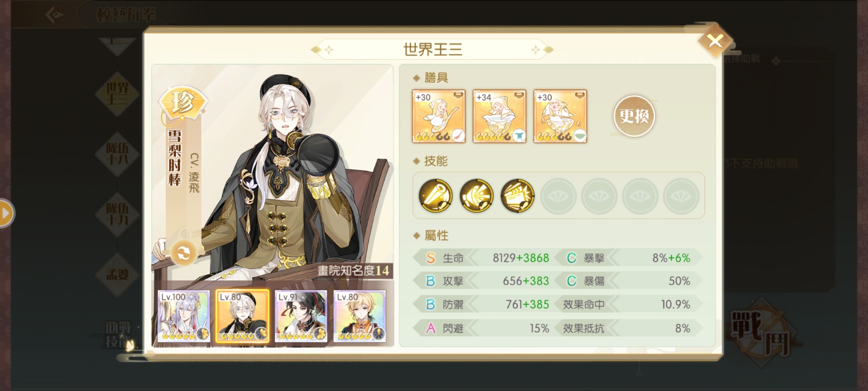Viewport: 868px width, 391px height.
Task: Open the second gold skill icon
Action: click(476, 196)
